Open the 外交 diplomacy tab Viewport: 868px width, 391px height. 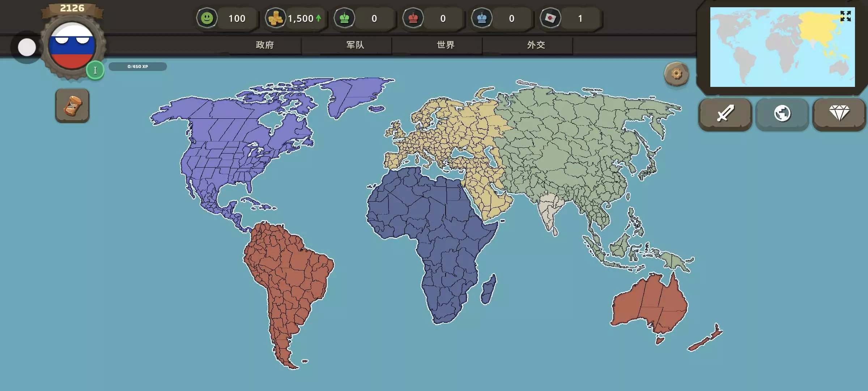536,45
